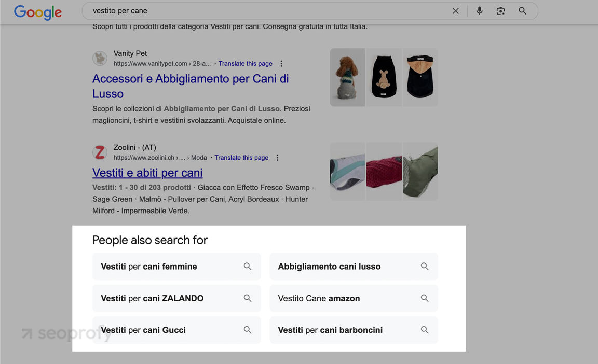598x364 pixels.
Task: Click the Vanity Pet site name
Action: (x=130, y=53)
